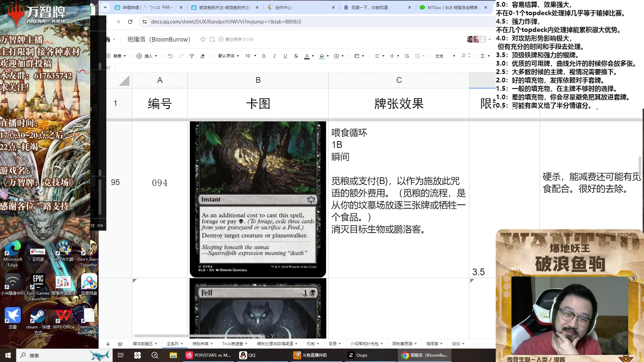The height and width of the screenshot is (362, 644).
Task: Toggle bold formatting
Action: (264, 56)
